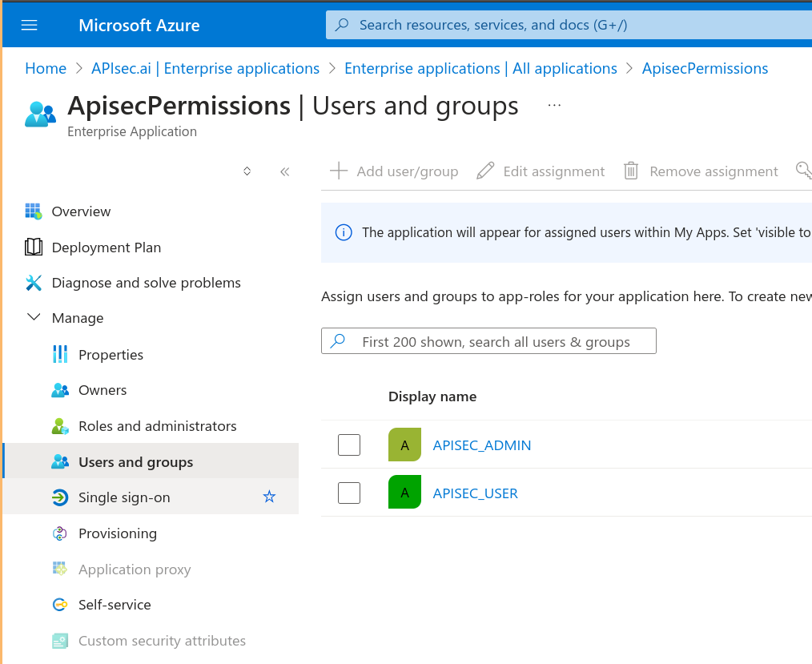Go to the Home breadcrumb link

click(x=46, y=69)
